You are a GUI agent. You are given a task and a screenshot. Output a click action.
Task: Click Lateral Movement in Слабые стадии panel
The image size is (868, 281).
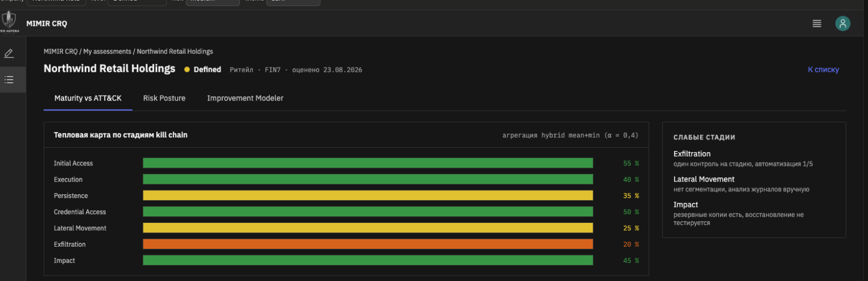[x=704, y=179]
